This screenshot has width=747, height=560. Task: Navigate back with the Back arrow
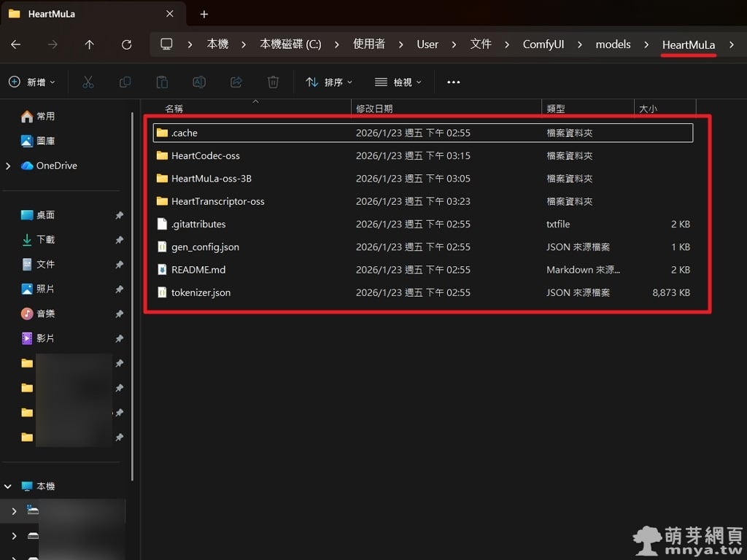tap(16, 44)
